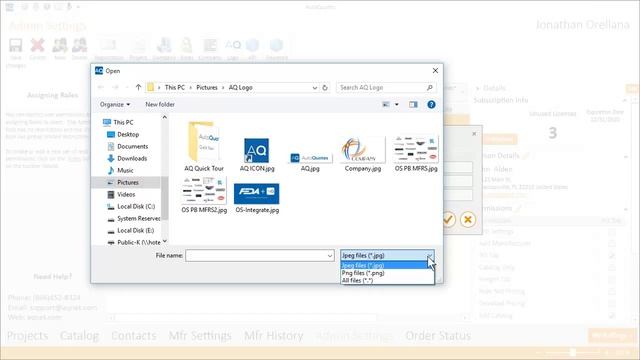Select OS-Integrate.jpg file

(257, 198)
